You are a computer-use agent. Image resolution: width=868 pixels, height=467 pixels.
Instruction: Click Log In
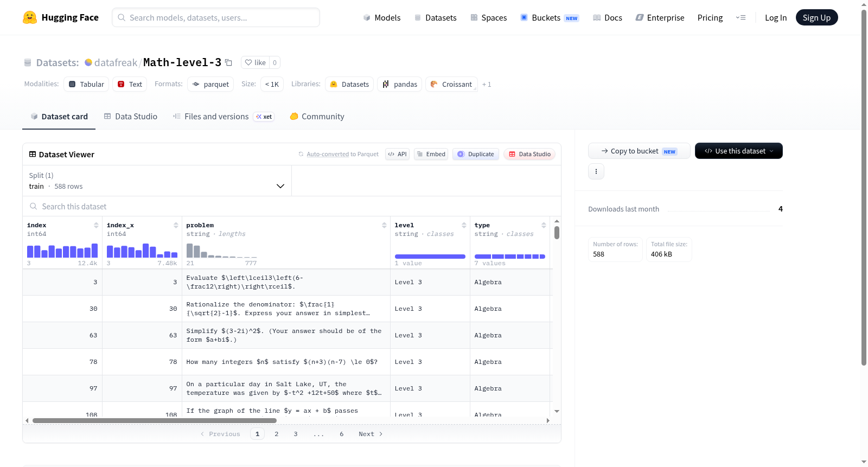(x=776, y=17)
